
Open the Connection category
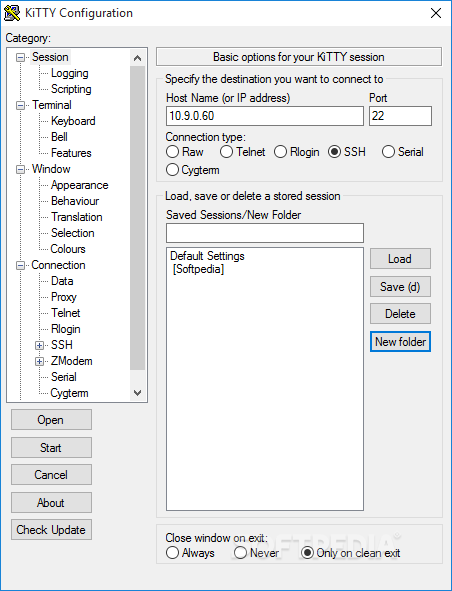coord(58,265)
